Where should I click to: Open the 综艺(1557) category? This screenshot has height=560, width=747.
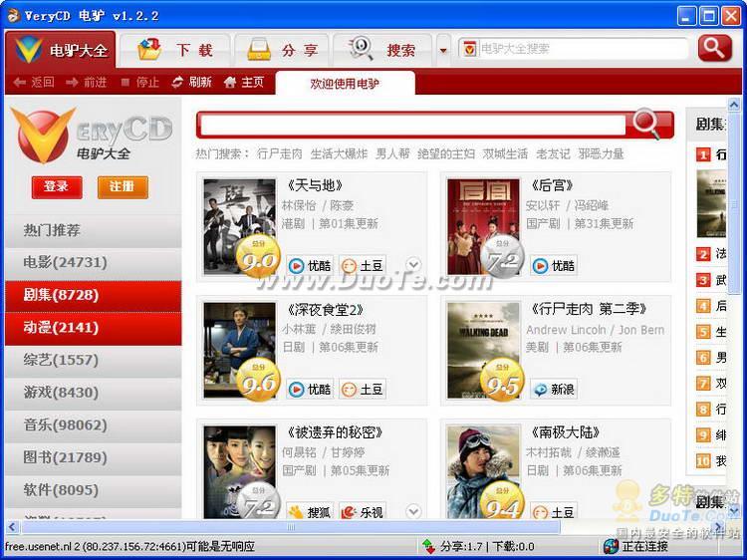(x=94, y=361)
